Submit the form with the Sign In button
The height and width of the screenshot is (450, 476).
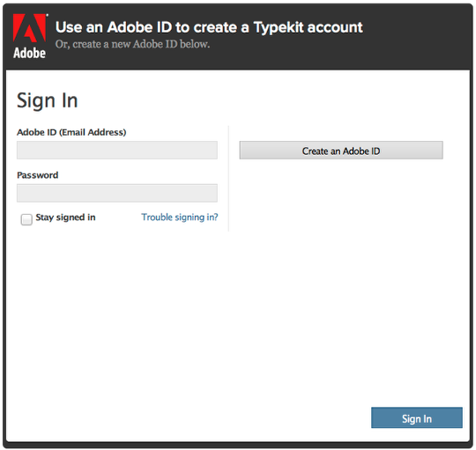click(416, 417)
